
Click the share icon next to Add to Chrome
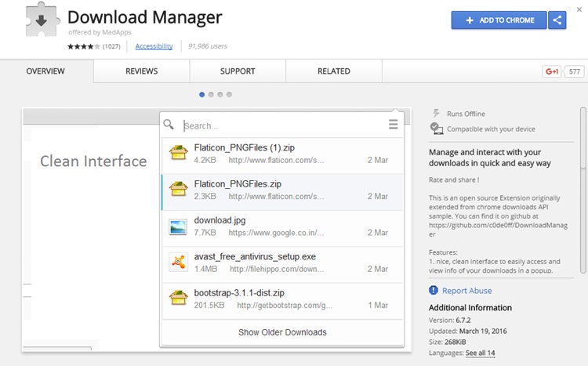tap(557, 20)
